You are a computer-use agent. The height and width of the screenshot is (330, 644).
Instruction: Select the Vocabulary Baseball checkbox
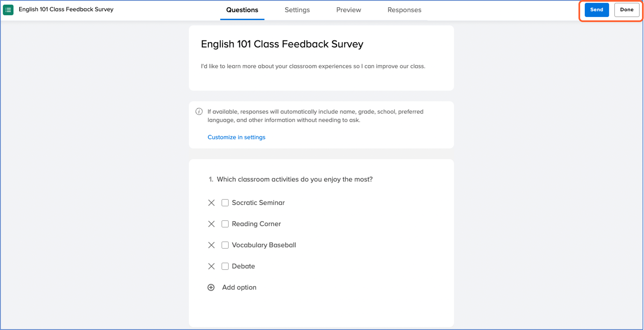225,245
